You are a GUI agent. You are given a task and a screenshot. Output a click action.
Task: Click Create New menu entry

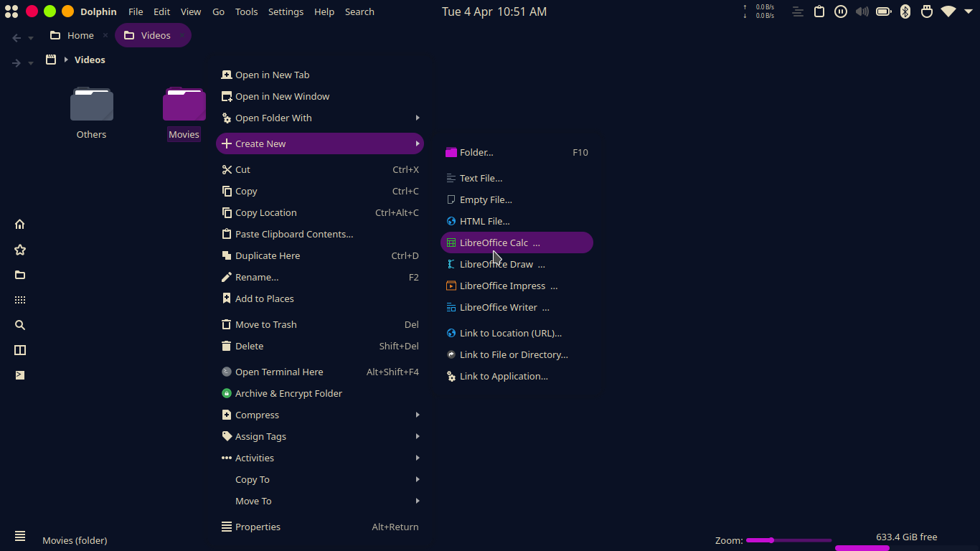point(320,143)
